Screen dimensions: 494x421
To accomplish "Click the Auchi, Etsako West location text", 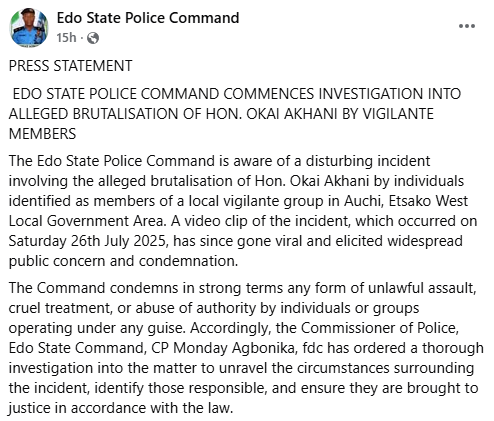I will (x=406, y=201).
